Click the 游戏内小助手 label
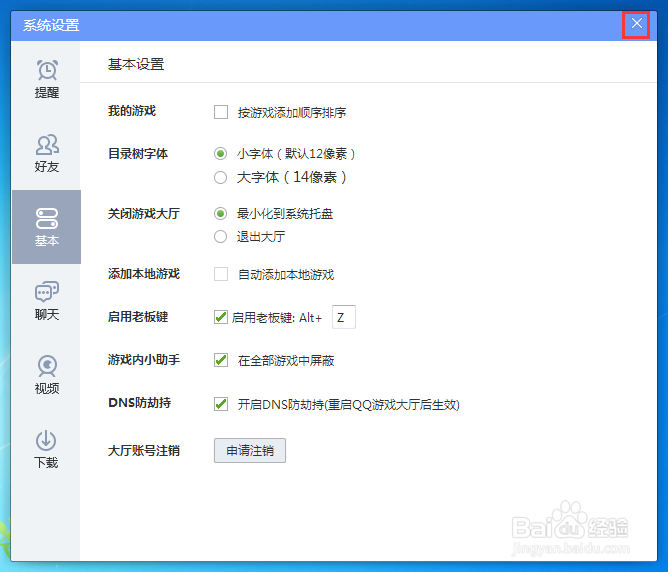 144,360
